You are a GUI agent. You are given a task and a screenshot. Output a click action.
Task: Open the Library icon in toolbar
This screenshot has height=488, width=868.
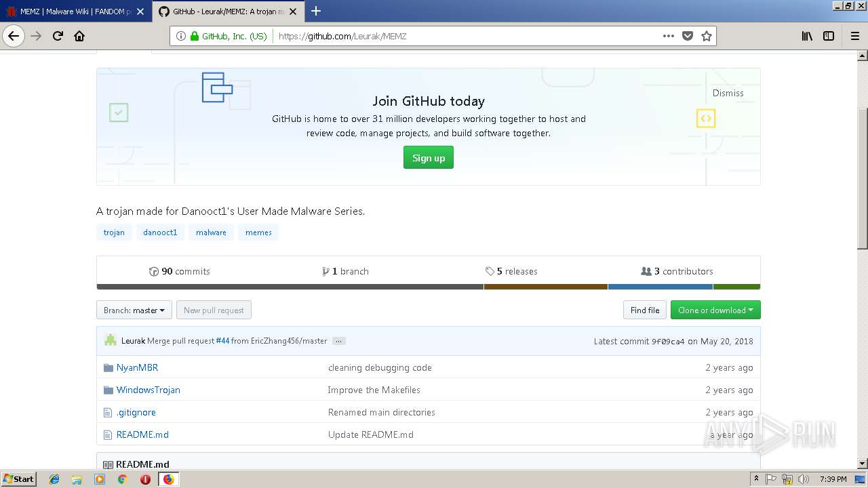(x=807, y=36)
